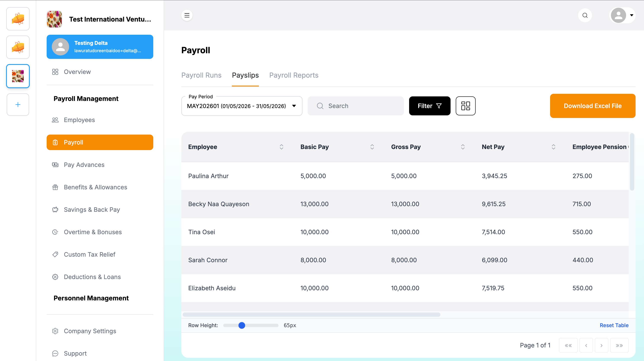Open the Pay Period dropdown
644x361 pixels.
242,106
